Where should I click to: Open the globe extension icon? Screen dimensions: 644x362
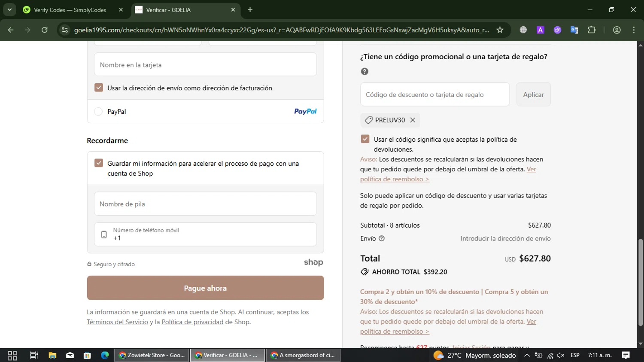pyautogui.click(x=523, y=30)
